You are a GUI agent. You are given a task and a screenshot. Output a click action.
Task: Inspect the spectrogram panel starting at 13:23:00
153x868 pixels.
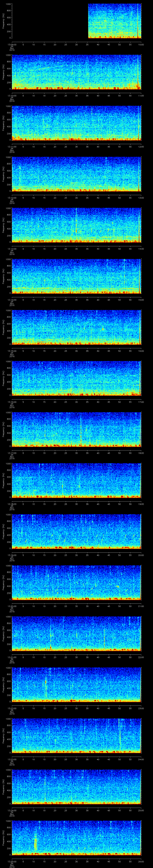click(x=77, y=736)
